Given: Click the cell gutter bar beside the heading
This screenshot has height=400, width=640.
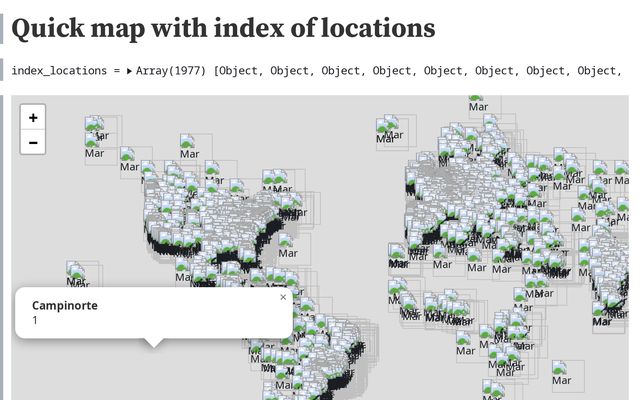Looking at the screenshot, I should 3,28.
